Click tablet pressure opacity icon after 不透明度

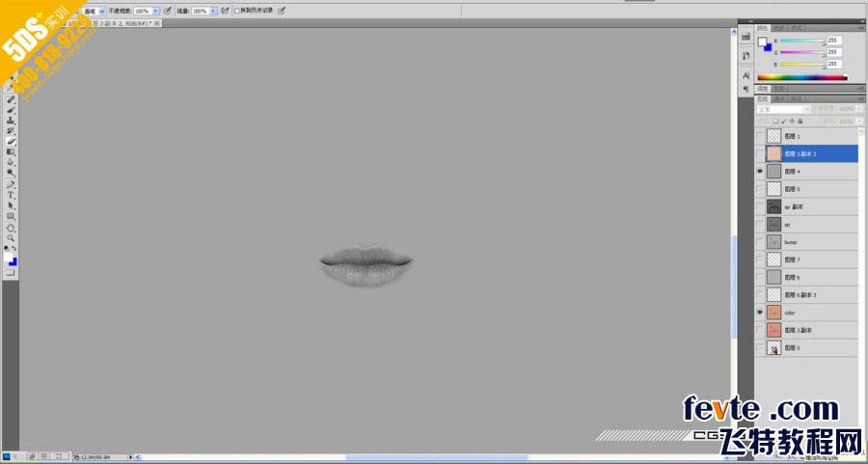coord(168,10)
